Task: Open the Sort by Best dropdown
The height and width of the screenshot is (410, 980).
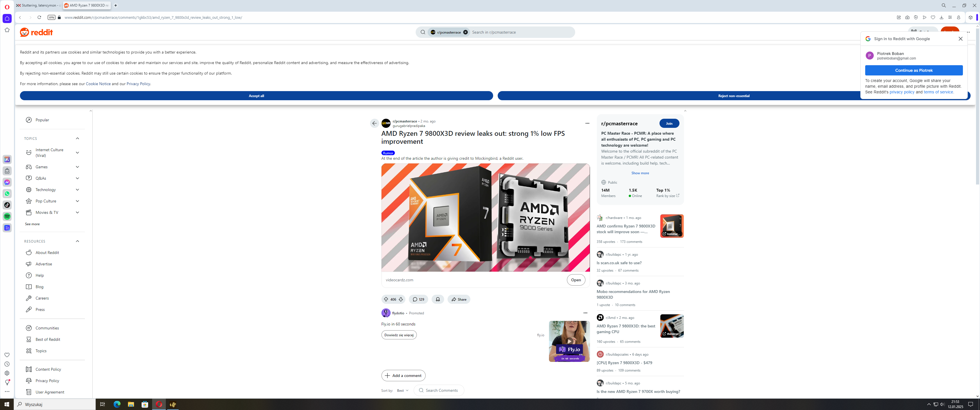Action: (403, 391)
